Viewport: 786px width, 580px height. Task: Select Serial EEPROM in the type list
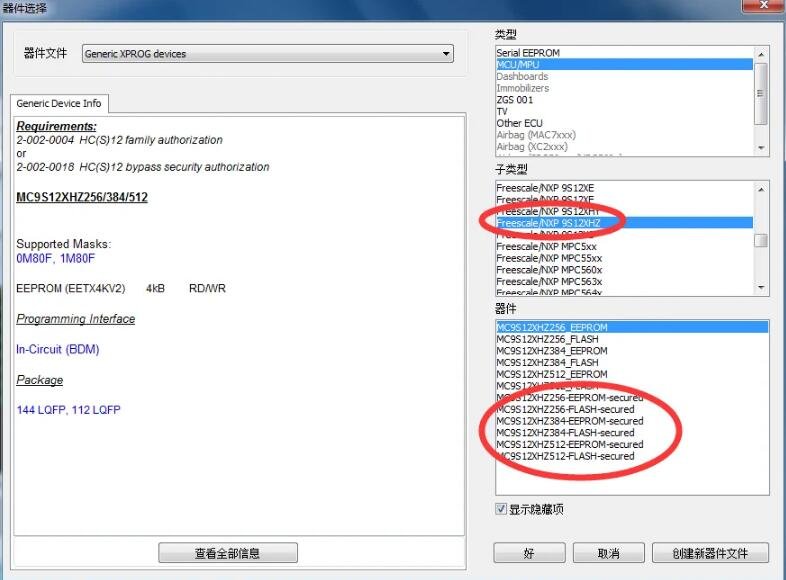click(528, 53)
